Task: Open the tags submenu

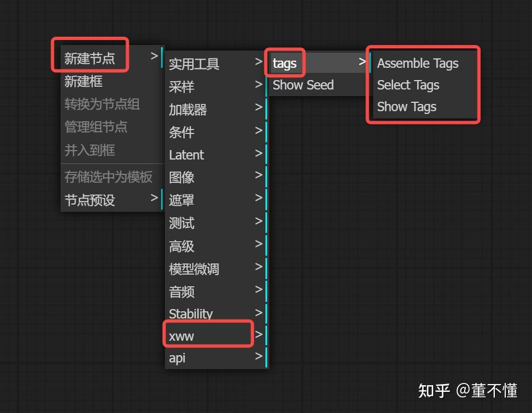Action: point(285,63)
